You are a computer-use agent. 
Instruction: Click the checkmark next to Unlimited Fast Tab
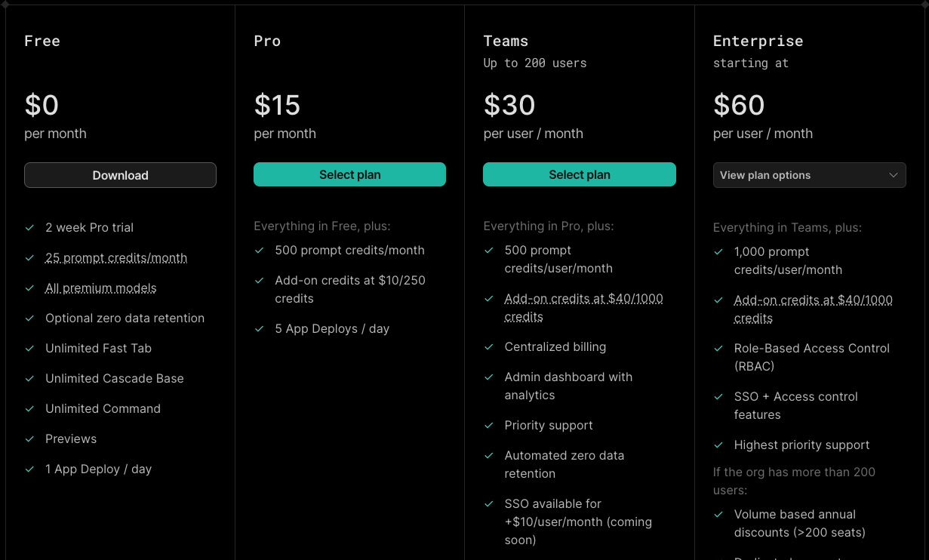point(29,348)
